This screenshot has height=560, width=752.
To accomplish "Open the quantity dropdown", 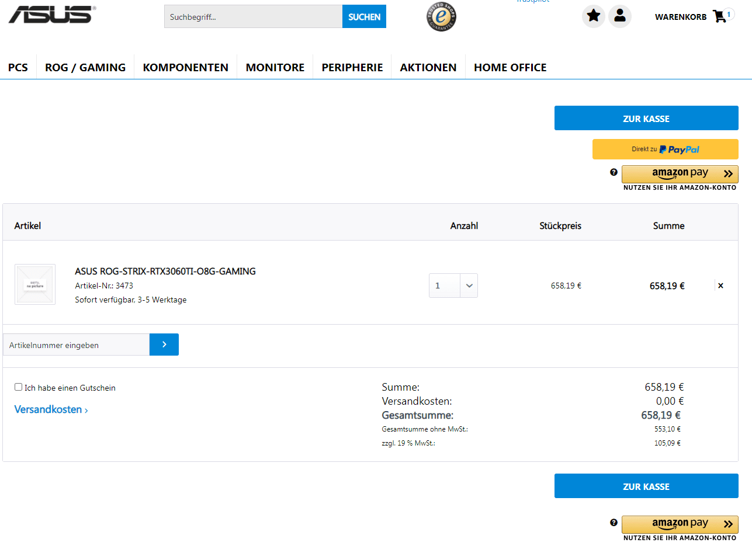I will (x=469, y=286).
